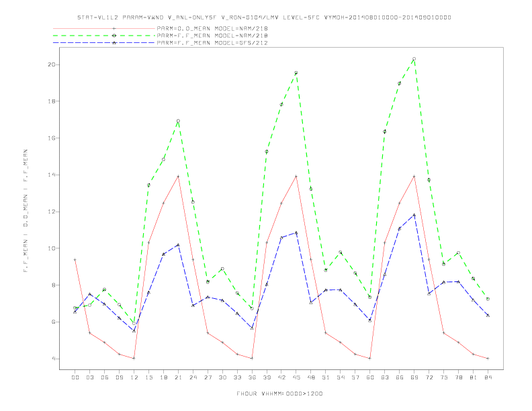
Task: Click the triangle marker on blue legend line
Action: point(114,43)
